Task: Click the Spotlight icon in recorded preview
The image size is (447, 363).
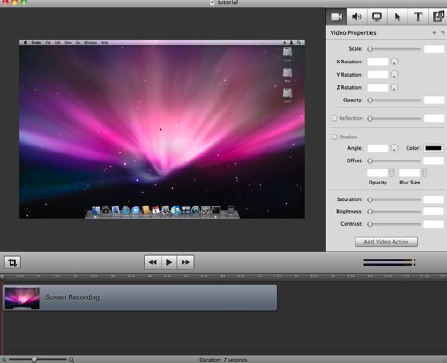Action: click(x=299, y=43)
